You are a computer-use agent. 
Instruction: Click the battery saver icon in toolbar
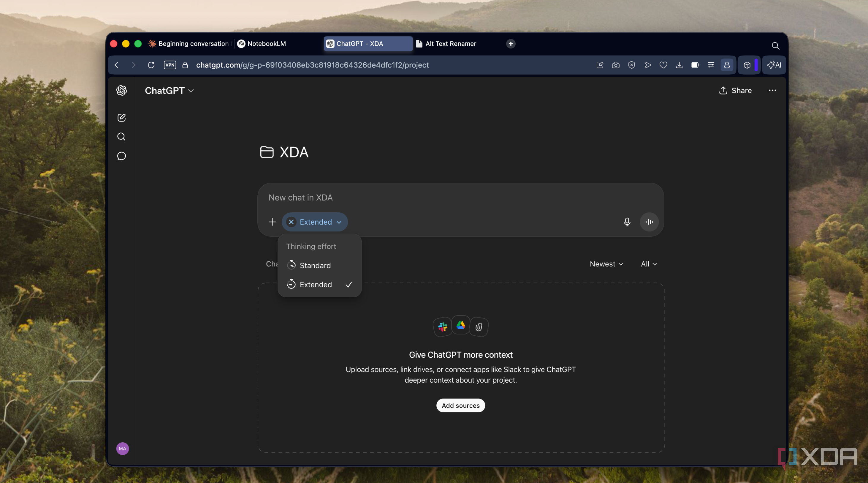point(695,65)
